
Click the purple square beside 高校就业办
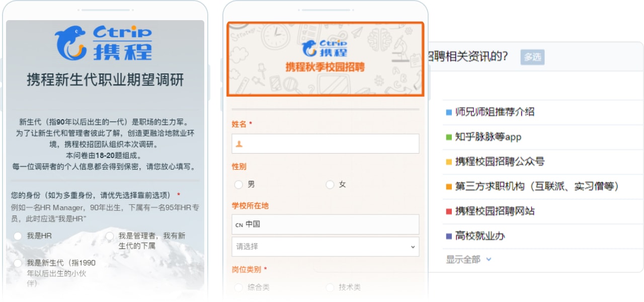[x=449, y=236]
